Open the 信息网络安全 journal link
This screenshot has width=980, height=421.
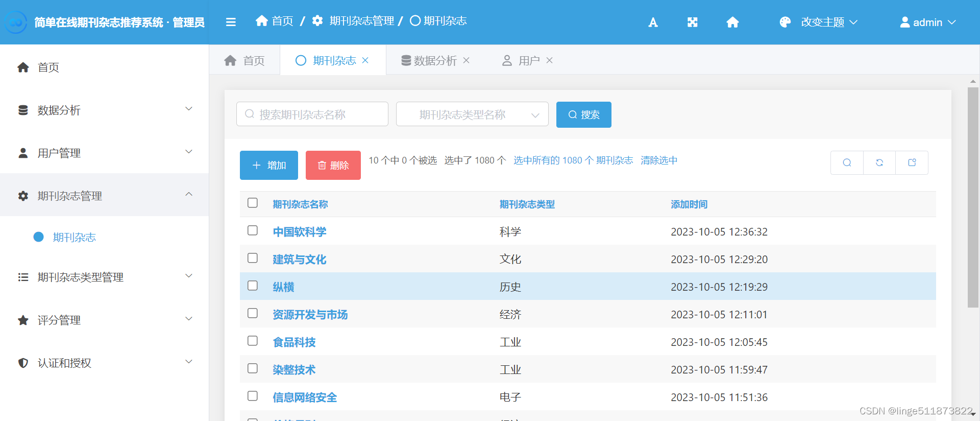(x=305, y=397)
